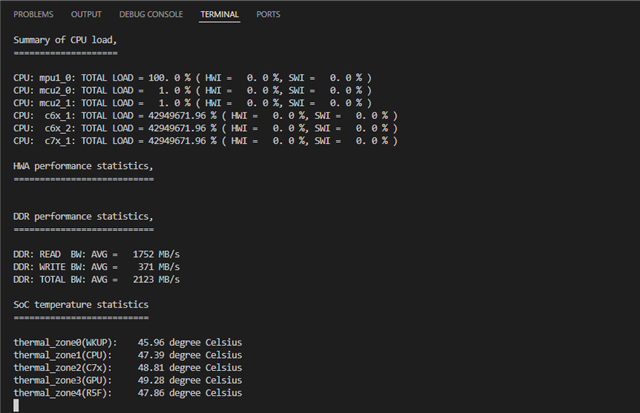Click the 'Summary of CPU load' heading line
The width and height of the screenshot is (640, 413).
click(x=65, y=40)
